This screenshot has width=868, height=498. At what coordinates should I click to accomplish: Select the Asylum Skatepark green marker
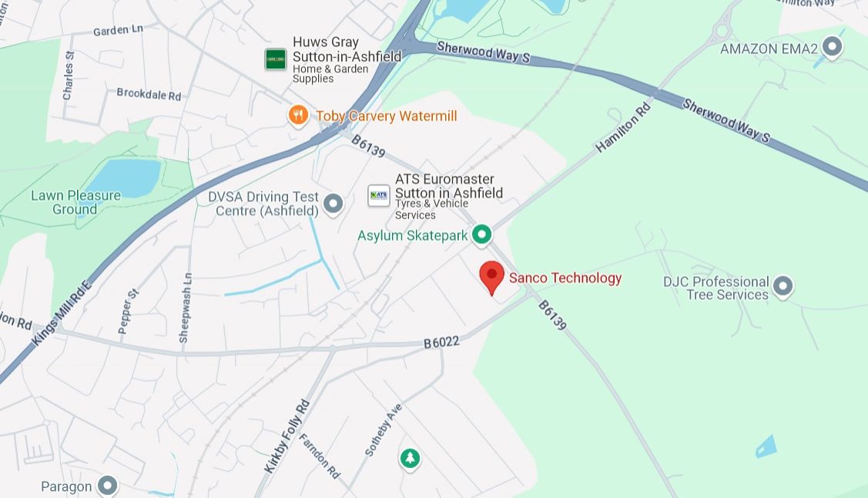(481, 235)
